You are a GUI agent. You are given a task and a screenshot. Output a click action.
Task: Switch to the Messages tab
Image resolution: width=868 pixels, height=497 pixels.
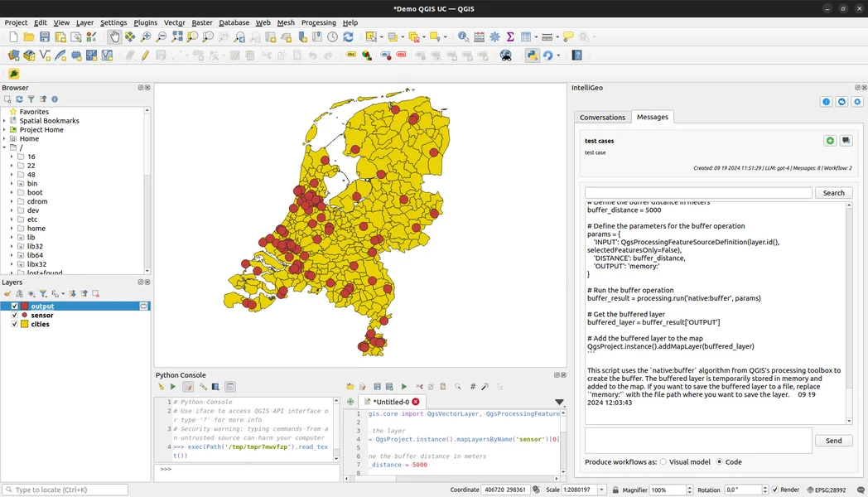(x=652, y=117)
